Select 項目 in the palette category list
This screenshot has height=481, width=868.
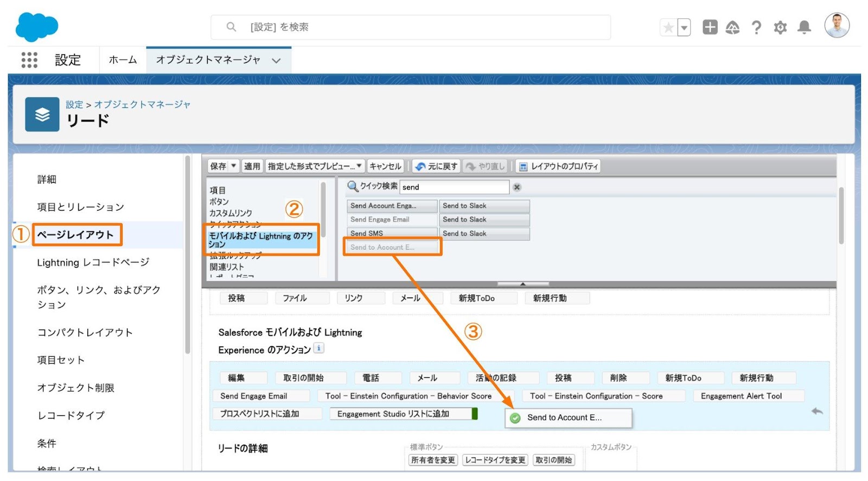point(218,190)
